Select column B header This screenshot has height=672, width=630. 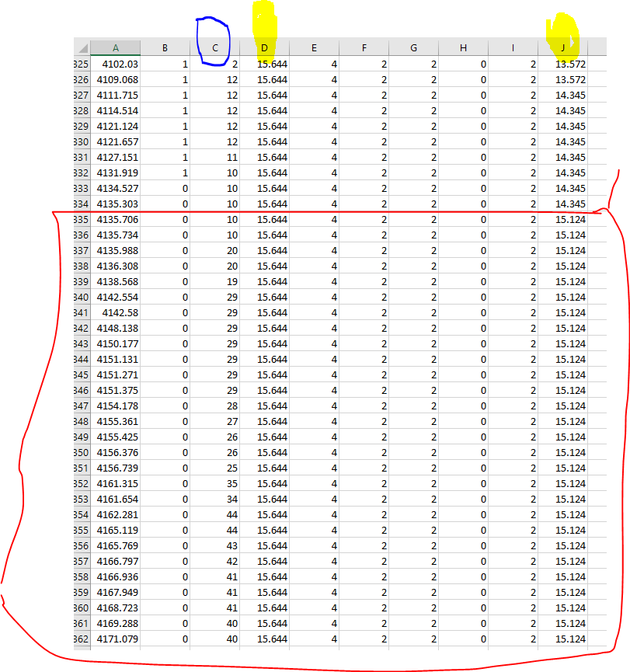pos(165,48)
